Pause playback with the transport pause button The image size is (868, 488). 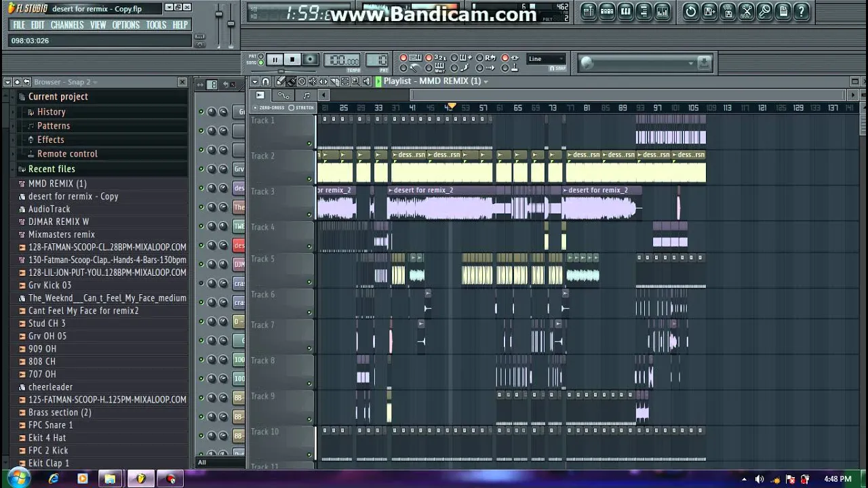pos(275,60)
